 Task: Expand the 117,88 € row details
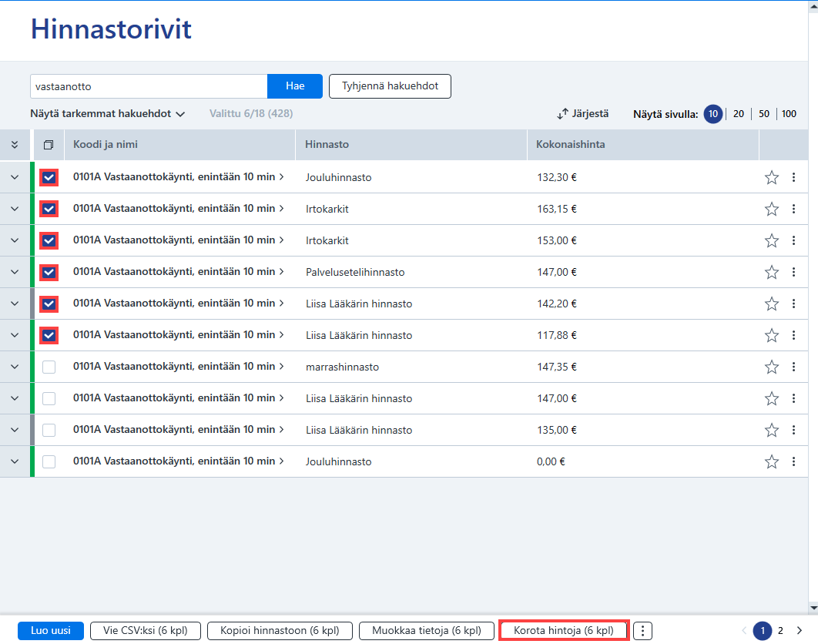tap(15, 335)
